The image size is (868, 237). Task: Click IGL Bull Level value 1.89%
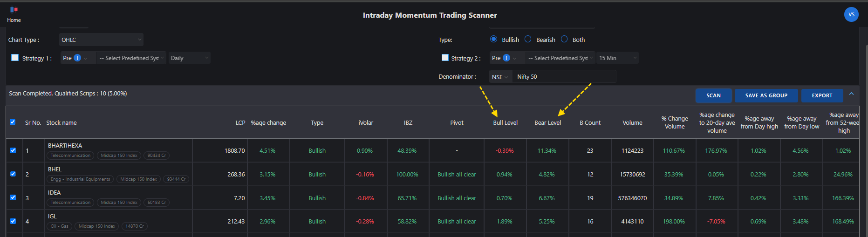[x=505, y=222]
